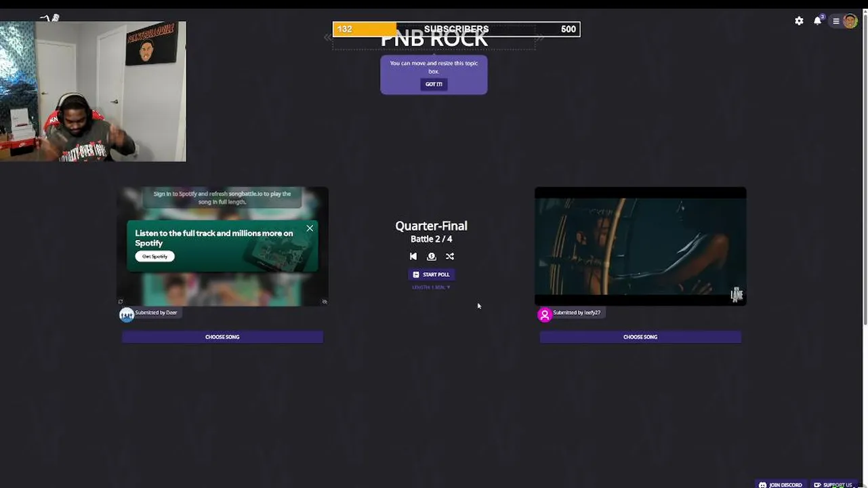Viewport: 868px width, 488px height.
Task: Click the right song video thumbnail
Action: [640, 247]
